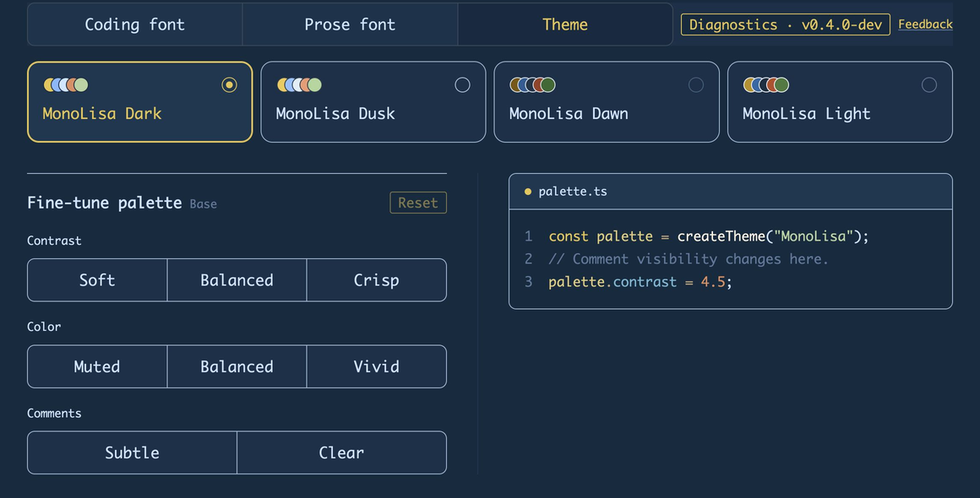Click line number 3 in gutter
The image size is (980, 498).
click(x=529, y=282)
